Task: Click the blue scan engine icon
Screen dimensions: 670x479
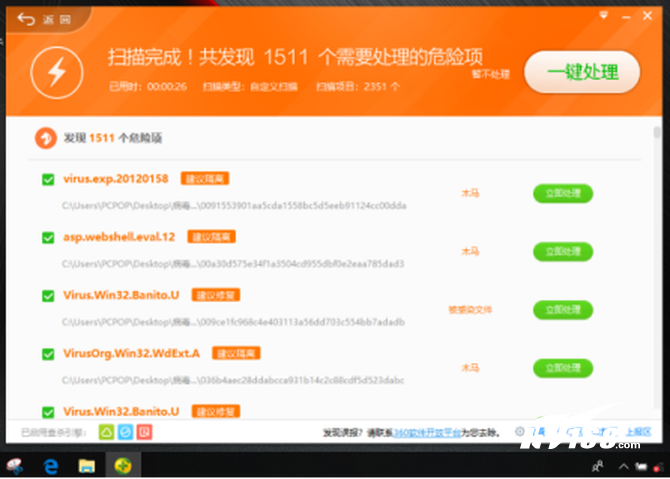Action: (125, 432)
